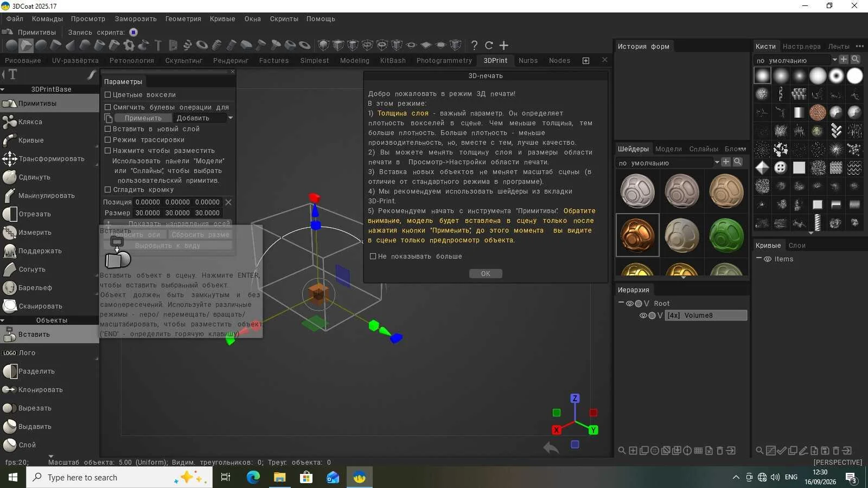Click the question mark help icon
Image resolution: width=868 pixels, height=488 pixels.
point(474,46)
